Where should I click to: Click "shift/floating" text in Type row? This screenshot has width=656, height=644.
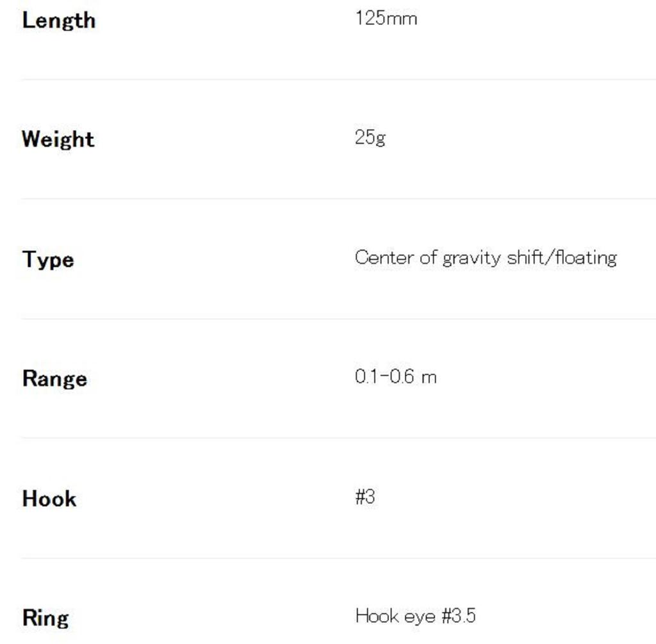pos(561,257)
